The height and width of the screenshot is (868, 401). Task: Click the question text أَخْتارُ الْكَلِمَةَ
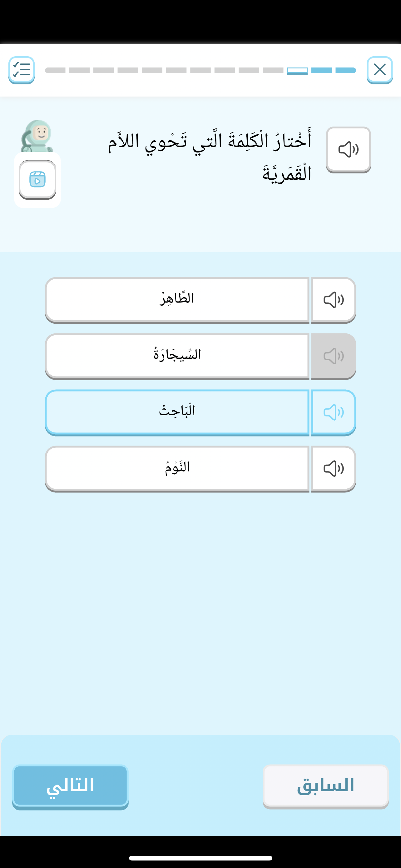point(210,157)
